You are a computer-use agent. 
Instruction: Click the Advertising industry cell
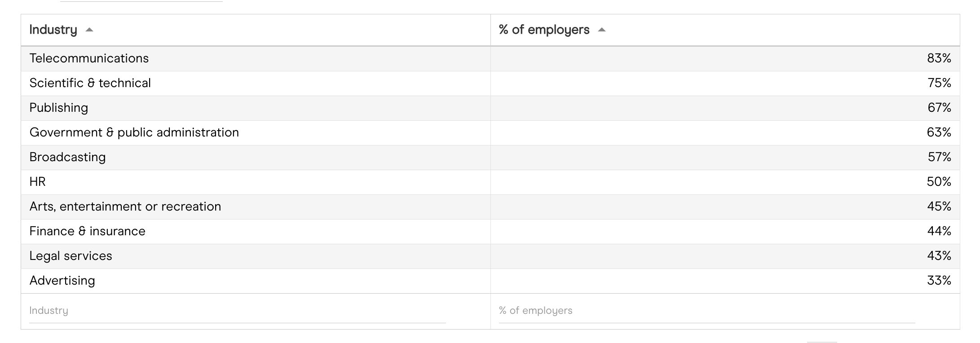click(62, 281)
